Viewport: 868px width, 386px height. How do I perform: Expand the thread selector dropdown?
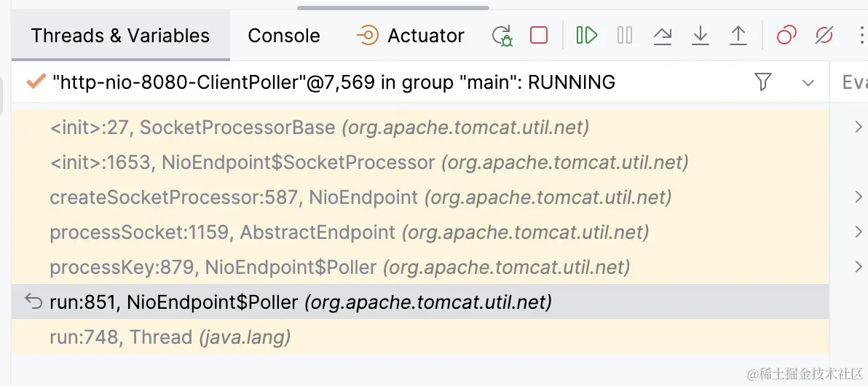(808, 83)
